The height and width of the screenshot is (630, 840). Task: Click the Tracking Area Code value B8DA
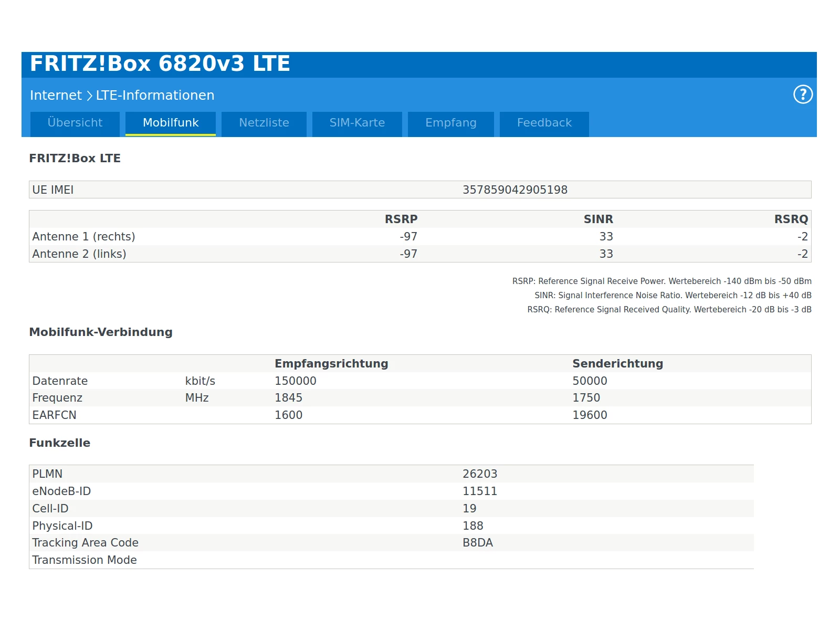(x=478, y=543)
